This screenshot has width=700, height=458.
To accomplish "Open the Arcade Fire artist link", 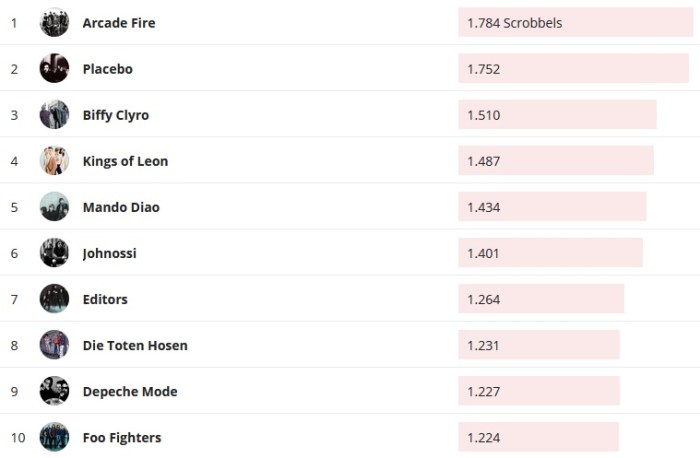I will click(118, 23).
